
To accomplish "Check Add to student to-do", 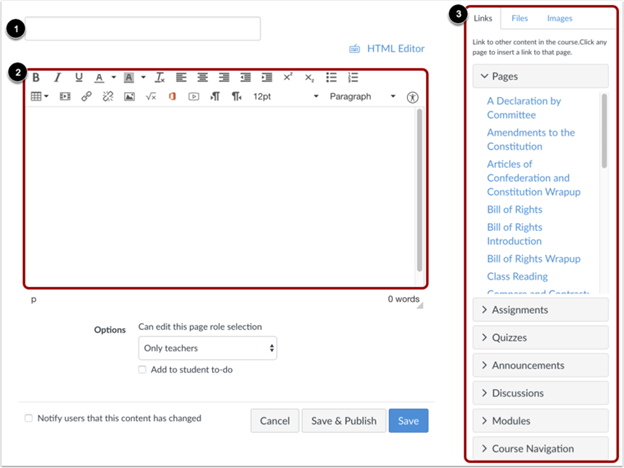I will [142, 370].
